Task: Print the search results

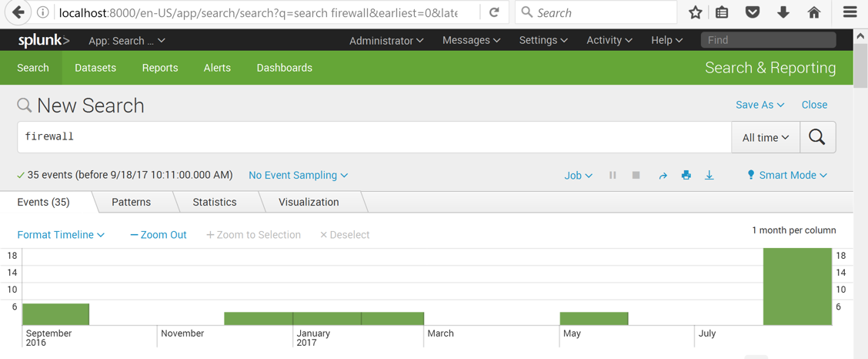Action: tap(686, 176)
